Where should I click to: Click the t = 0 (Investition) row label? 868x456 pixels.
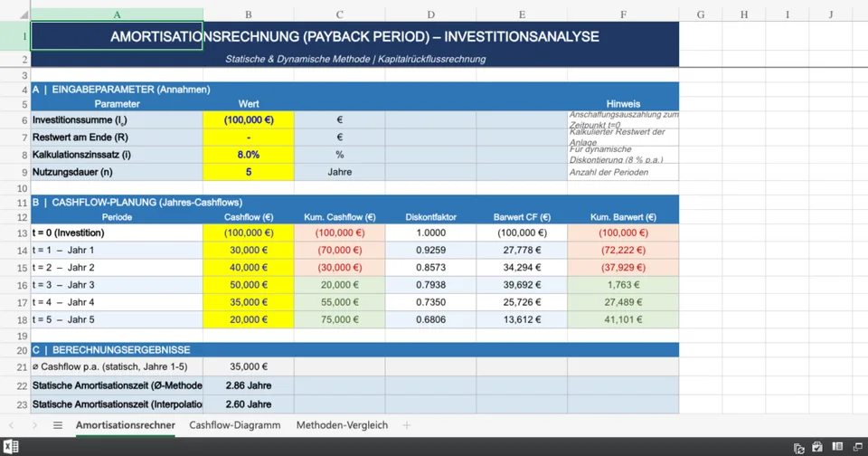pyautogui.click(x=117, y=233)
